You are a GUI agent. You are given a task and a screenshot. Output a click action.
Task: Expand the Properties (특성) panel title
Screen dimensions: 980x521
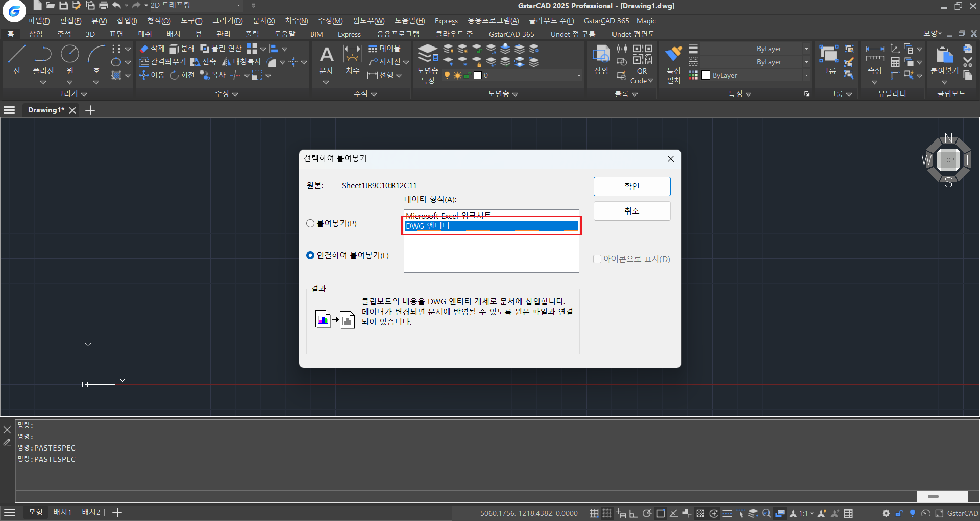coord(740,94)
